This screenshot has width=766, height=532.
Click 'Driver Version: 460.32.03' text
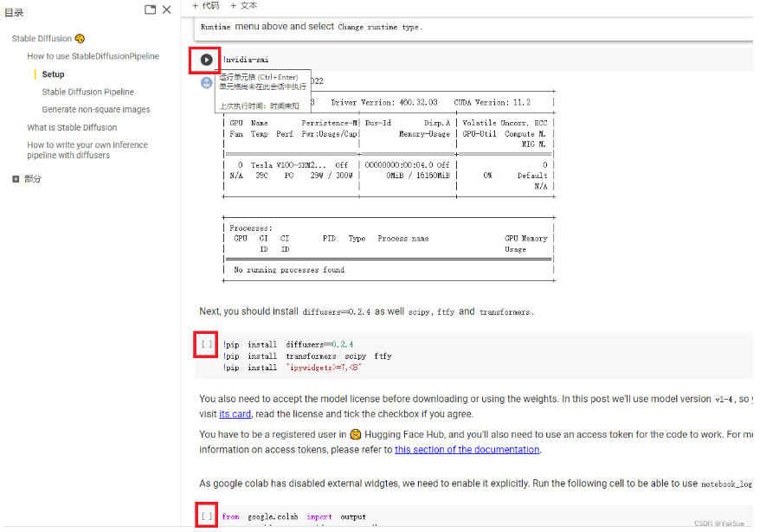(x=384, y=102)
